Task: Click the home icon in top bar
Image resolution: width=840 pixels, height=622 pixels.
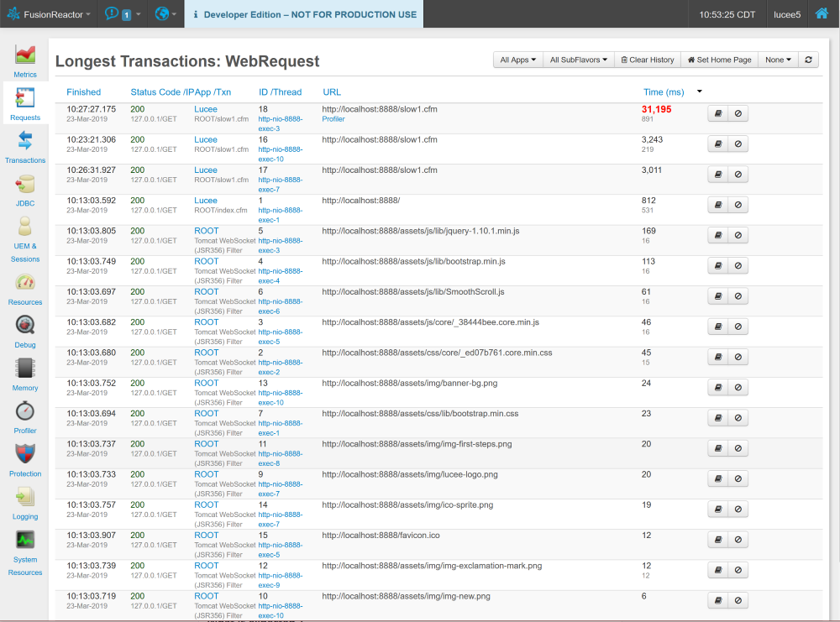Action: pyautogui.click(x=822, y=14)
